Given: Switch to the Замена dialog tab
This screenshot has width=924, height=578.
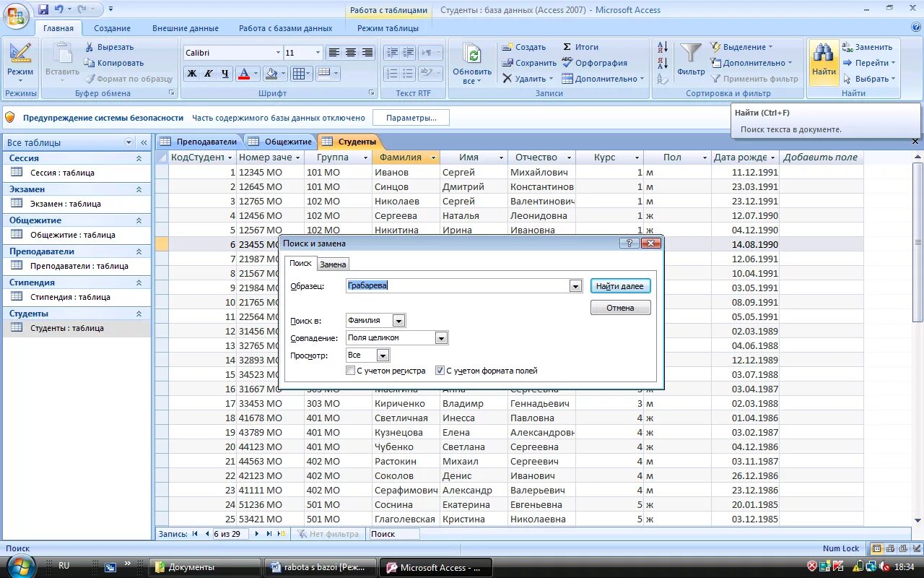Looking at the screenshot, I should 333,264.
